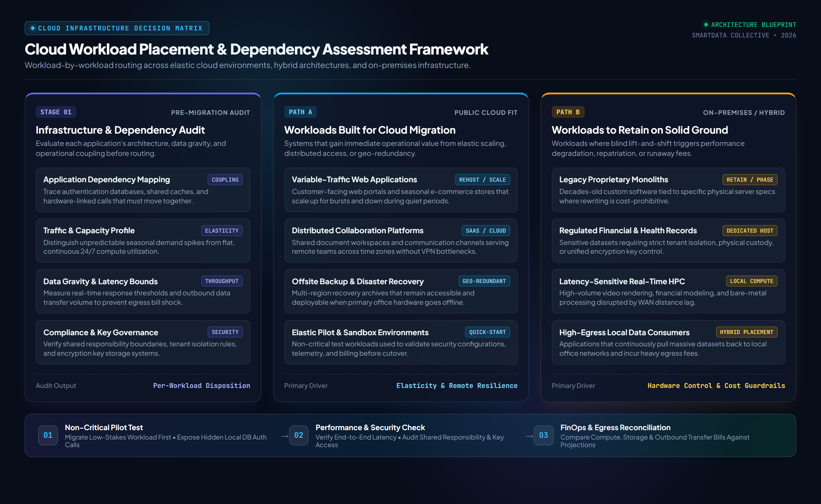Click the REHOST / SCALE tag
This screenshot has height=504, width=821.
482,180
